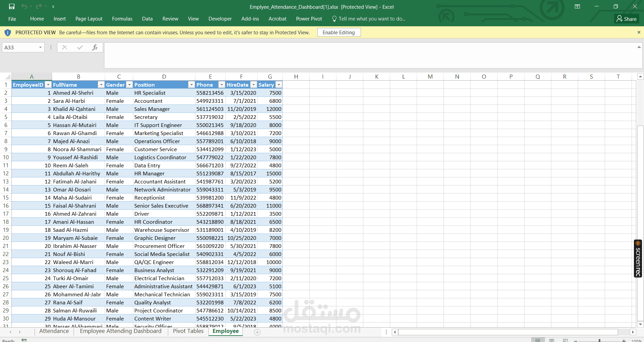
Task: Click the Protected View shield icon
Action: (7, 33)
